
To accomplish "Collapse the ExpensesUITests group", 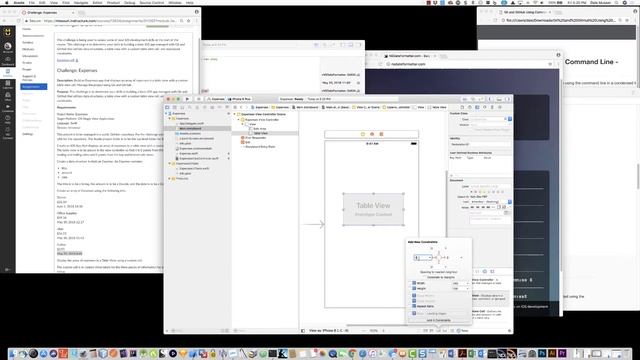I will [170, 163].
